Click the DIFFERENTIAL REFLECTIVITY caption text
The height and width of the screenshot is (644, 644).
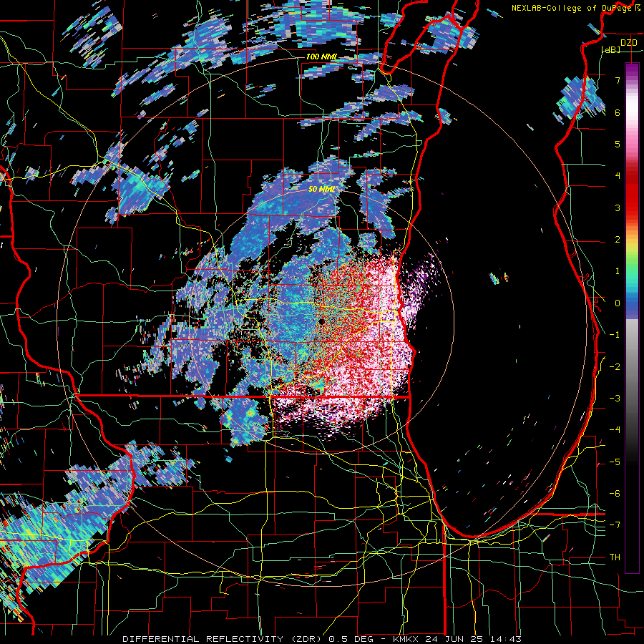pos(203,639)
